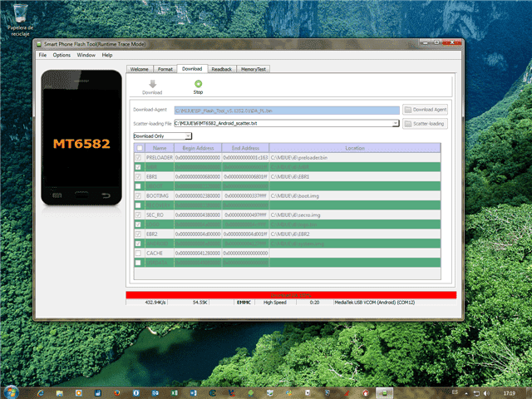532x399 pixels.
Task: Click the red download progress bar
Action: [x=291, y=295]
